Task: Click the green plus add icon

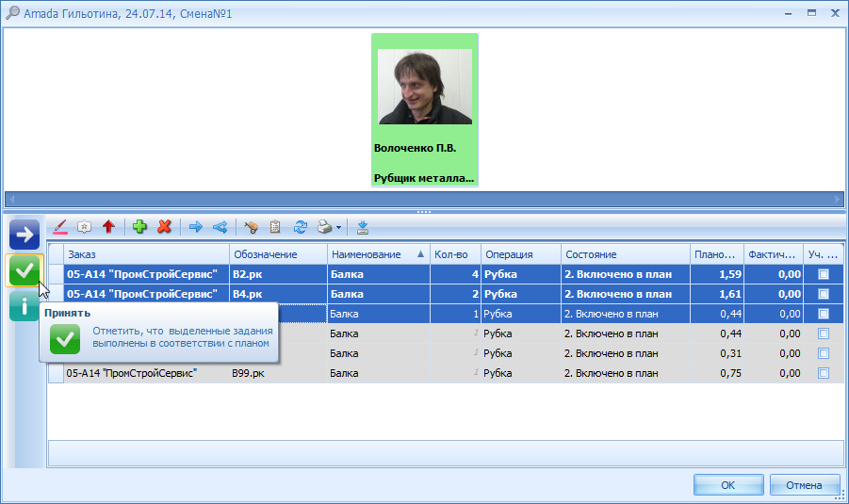Action: 139,227
